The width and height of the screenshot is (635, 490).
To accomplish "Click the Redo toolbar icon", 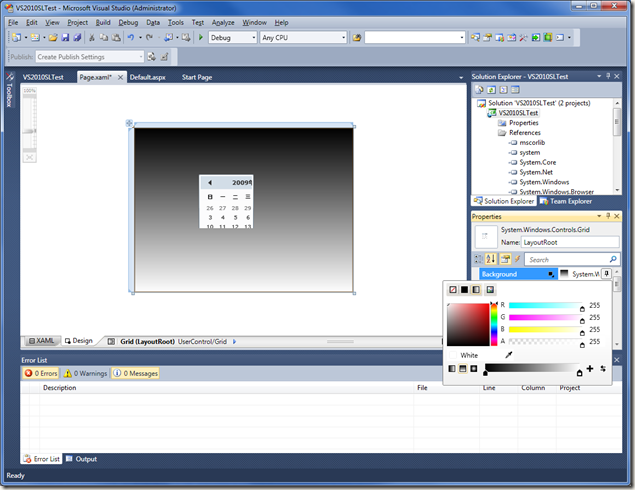I will point(149,38).
